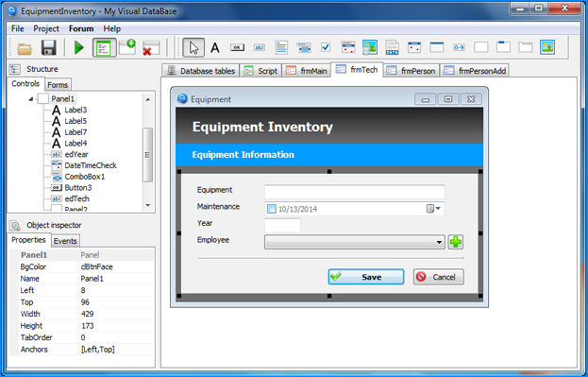Select the OK Button component tool

point(238,47)
